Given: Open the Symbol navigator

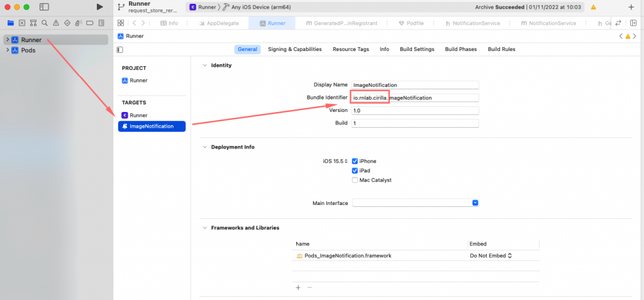Looking at the screenshot, I should (x=33, y=23).
